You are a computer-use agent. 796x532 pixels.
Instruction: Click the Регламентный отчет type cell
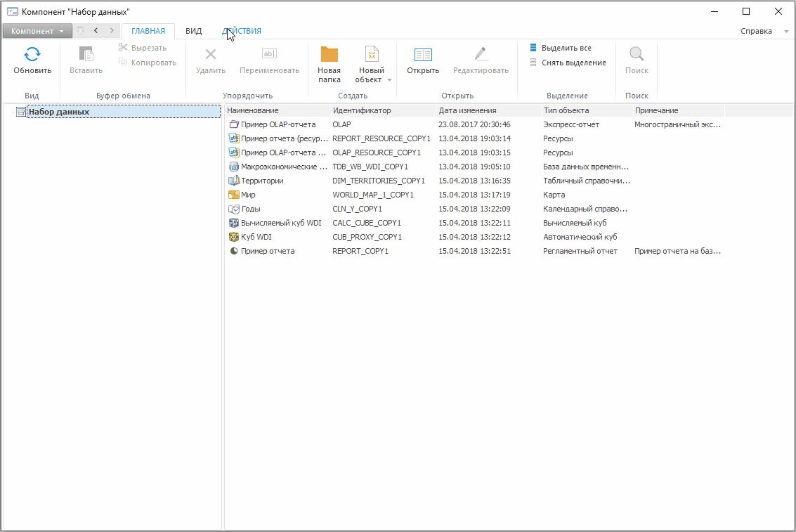tap(580, 251)
